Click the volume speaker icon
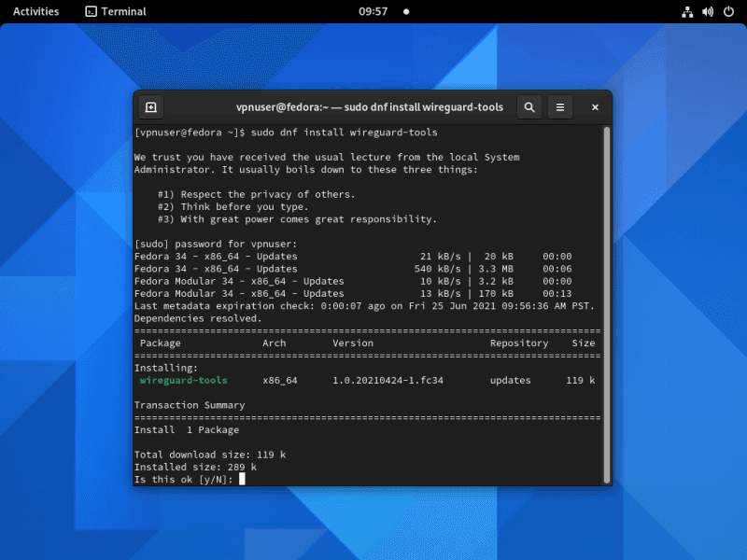This screenshot has height=560, width=747. pos(707,12)
